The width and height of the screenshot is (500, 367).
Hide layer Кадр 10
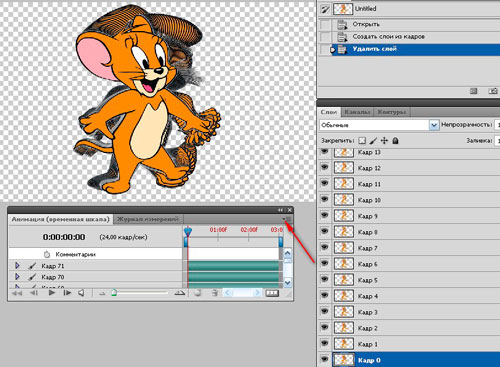324,199
